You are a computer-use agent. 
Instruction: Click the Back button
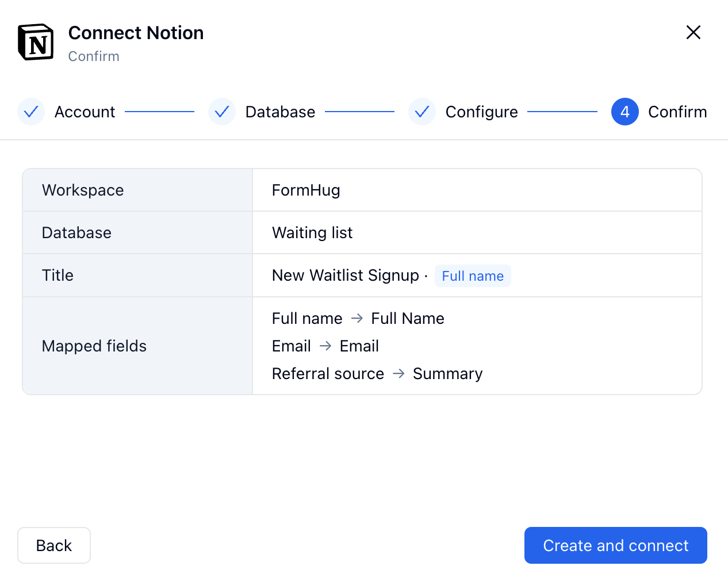(x=54, y=545)
